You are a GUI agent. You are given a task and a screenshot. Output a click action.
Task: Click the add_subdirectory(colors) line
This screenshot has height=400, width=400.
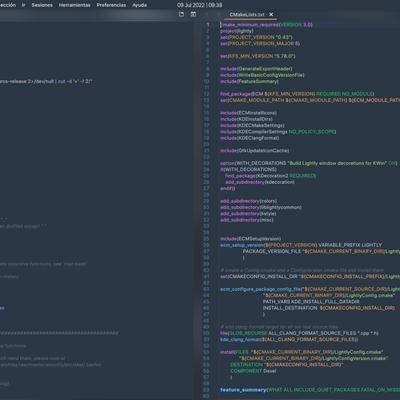248,201
